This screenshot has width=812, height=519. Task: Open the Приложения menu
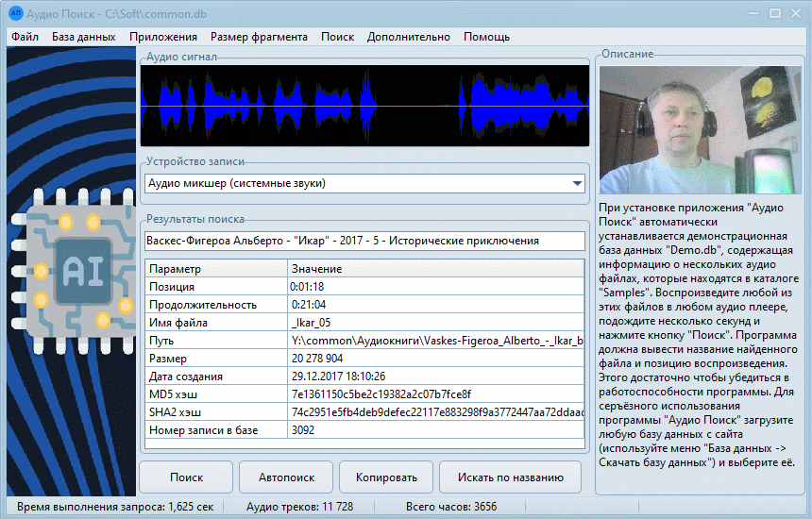(x=163, y=37)
